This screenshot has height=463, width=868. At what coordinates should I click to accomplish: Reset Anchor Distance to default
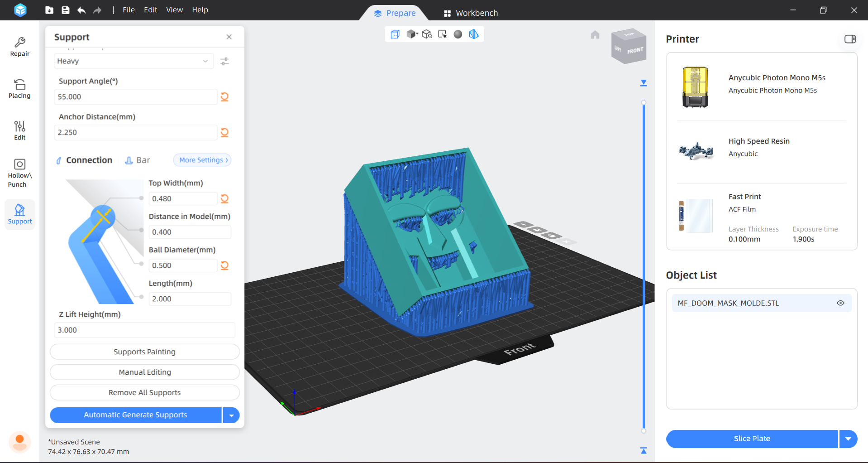click(x=224, y=132)
